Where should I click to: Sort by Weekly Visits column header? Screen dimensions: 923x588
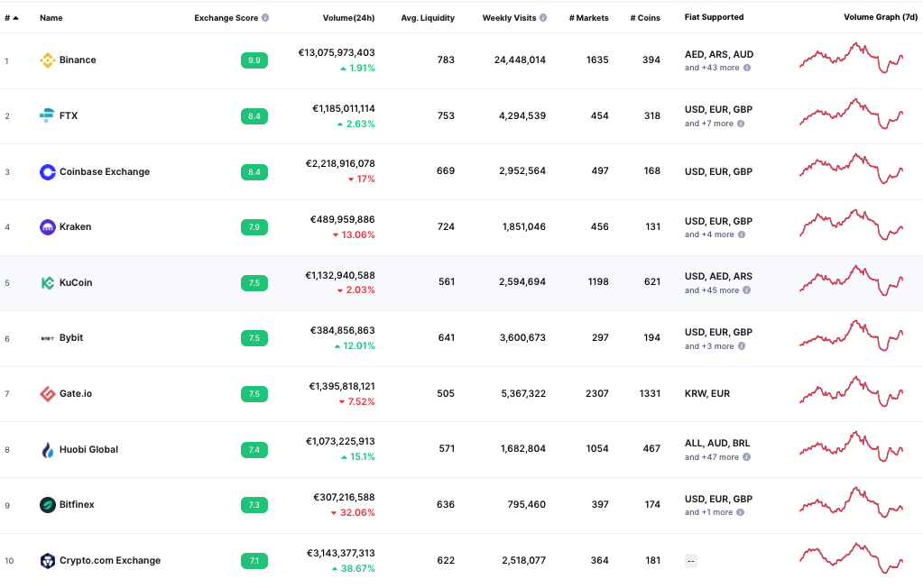(x=509, y=18)
